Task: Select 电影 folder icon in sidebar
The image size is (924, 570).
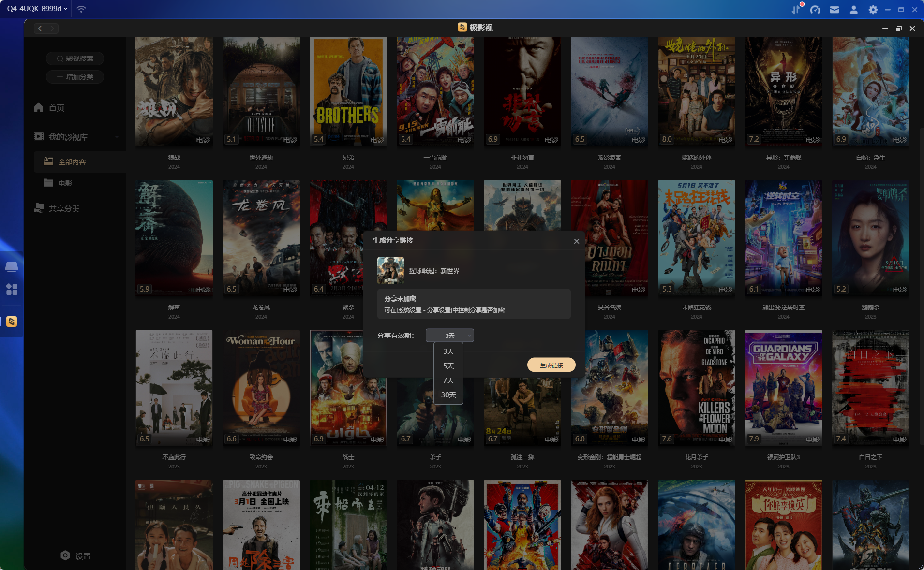Action: pyautogui.click(x=48, y=183)
